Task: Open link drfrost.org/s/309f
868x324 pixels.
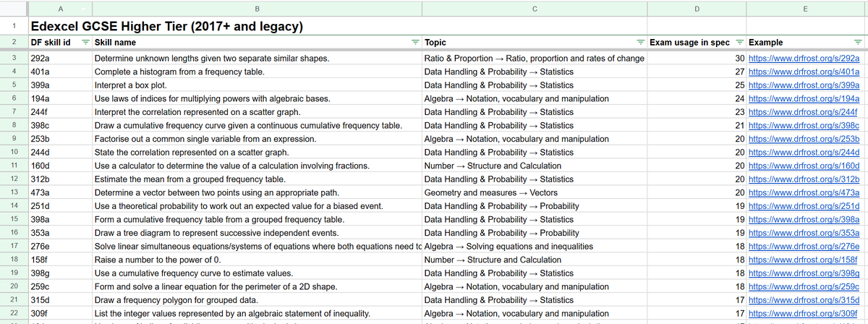Action: [802, 313]
